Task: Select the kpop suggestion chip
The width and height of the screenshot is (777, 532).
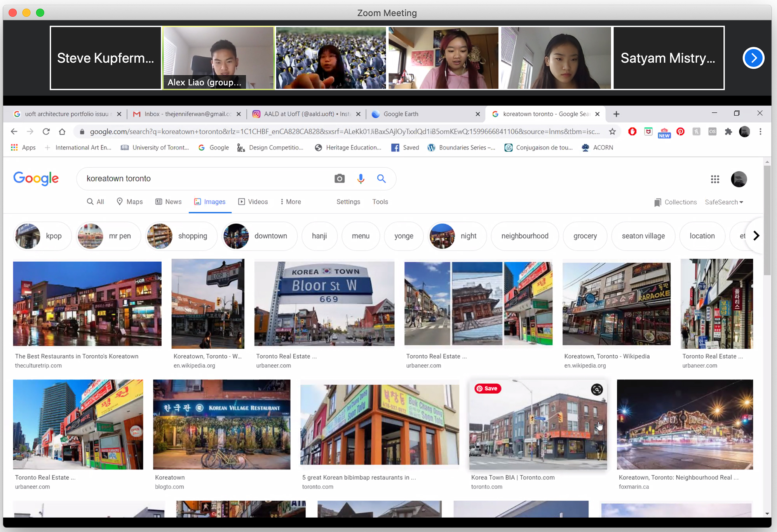Action: pos(43,236)
